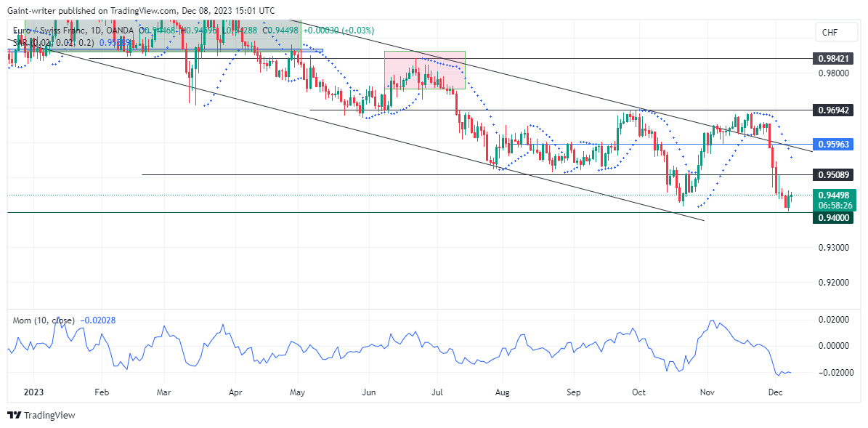Click the publication header text by Gaint-writer
This screenshot has width=868, height=428.
click(x=141, y=10)
